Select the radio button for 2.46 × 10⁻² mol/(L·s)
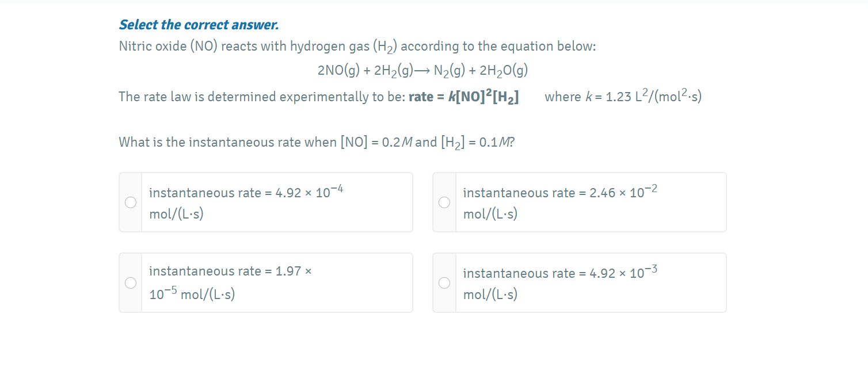Viewport: 868px width, 375px height. coord(444,202)
